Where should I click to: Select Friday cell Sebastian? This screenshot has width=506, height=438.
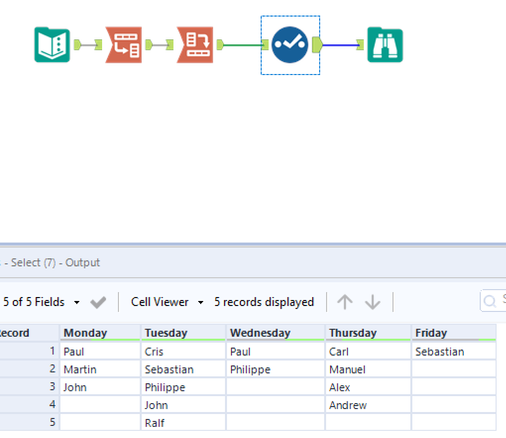coord(454,351)
